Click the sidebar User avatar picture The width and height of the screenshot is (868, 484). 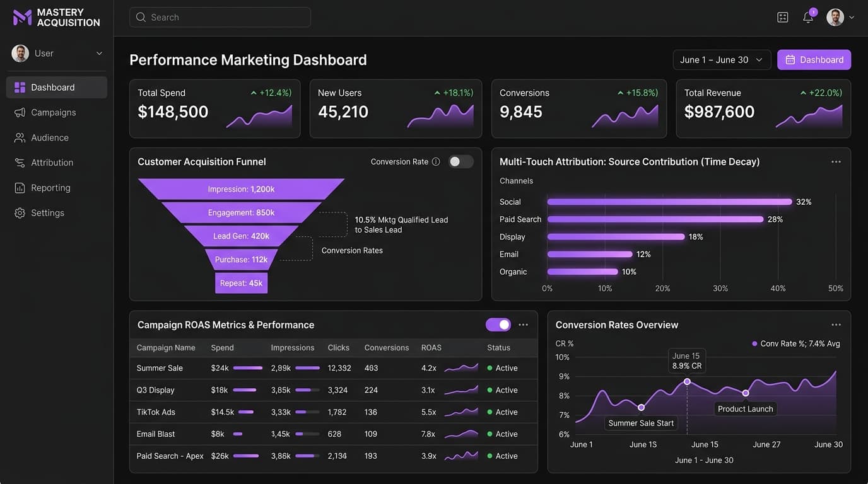click(20, 53)
